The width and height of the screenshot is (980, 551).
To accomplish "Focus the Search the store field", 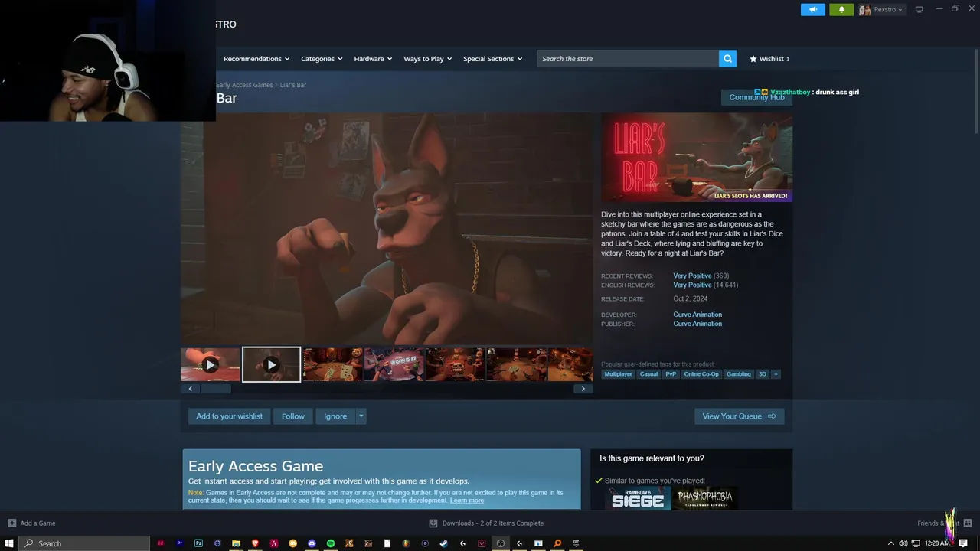I will (628, 58).
